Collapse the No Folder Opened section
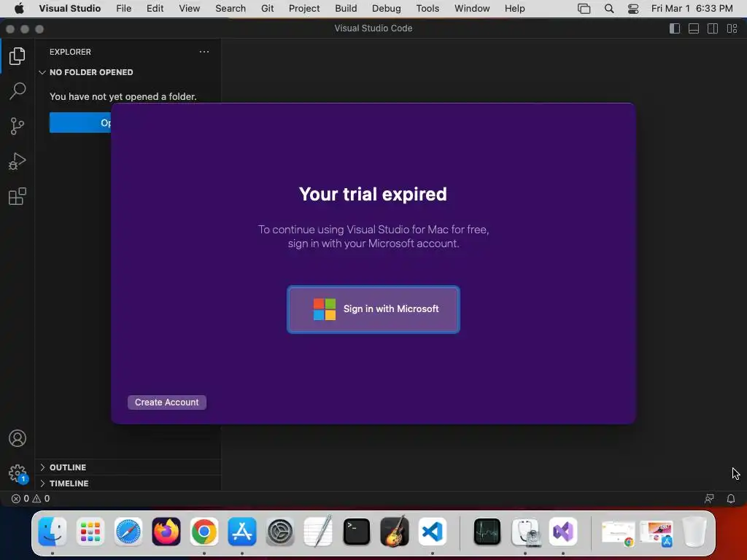The image size is (747, 560). coord(128,72)
